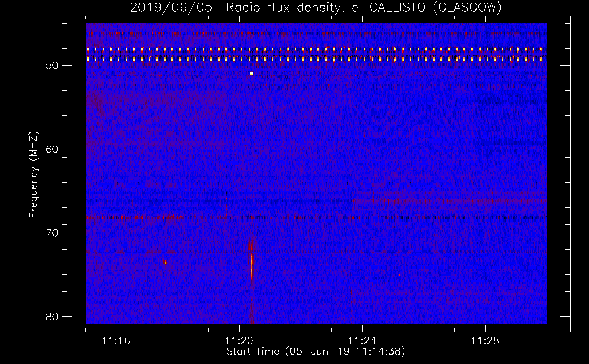Click the 60 MHz frequency tick label
The height and width of the screenshot is (364, 589).
point(52,149)
